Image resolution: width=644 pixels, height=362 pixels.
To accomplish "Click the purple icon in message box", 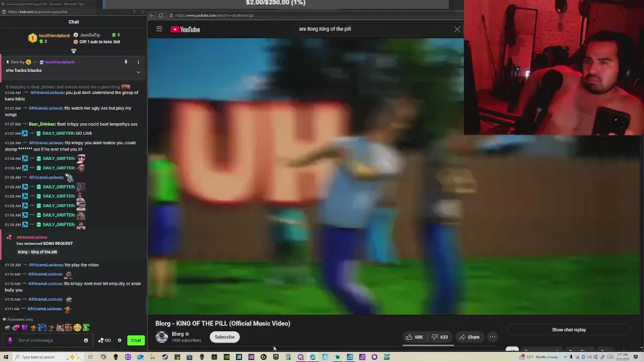I will [x=10, y=340].
